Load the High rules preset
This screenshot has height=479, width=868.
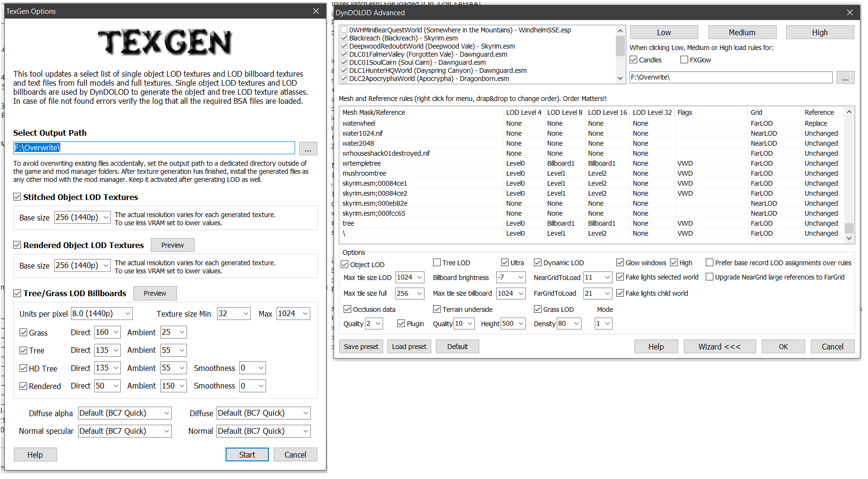pos(820,32)
